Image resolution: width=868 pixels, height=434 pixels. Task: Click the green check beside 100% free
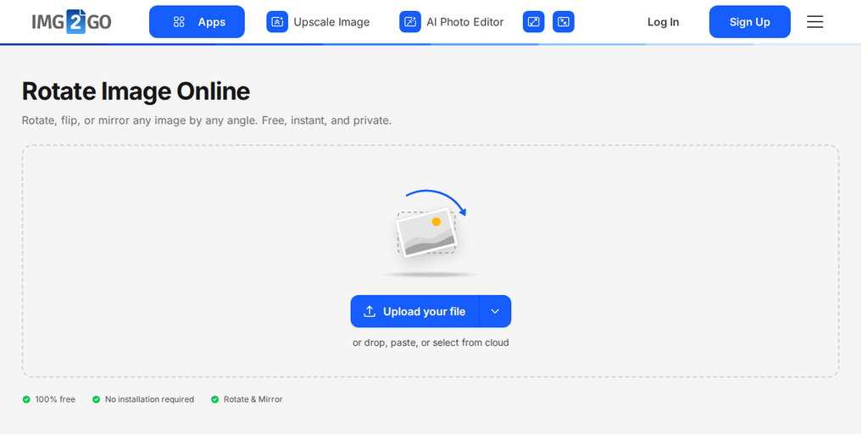(26, 400)
